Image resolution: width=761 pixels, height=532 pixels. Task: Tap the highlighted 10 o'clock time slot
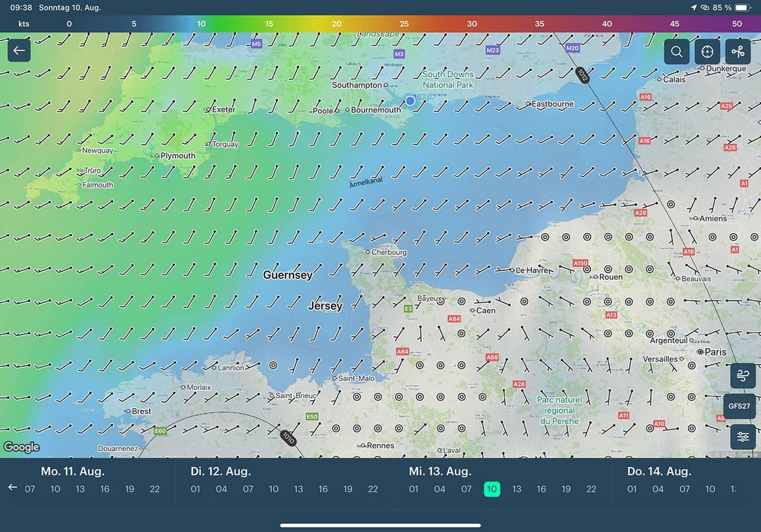click(491, 489)
